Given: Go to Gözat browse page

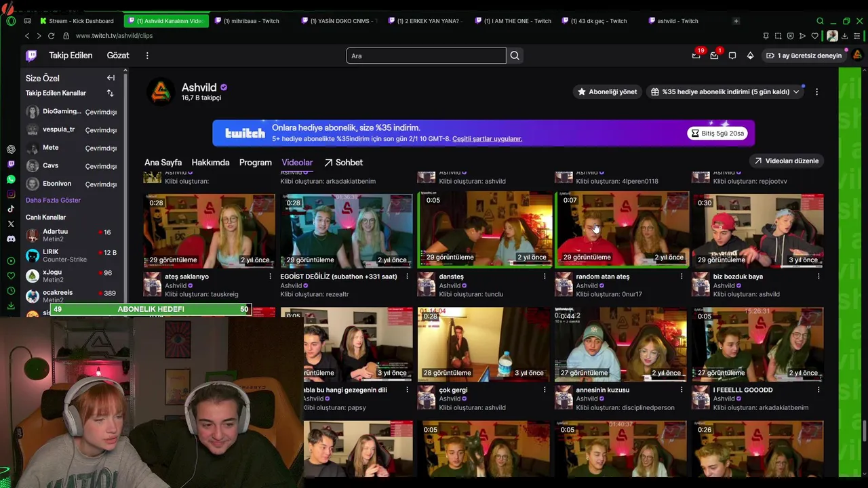Looking at the screenshot, I should 117,56.
